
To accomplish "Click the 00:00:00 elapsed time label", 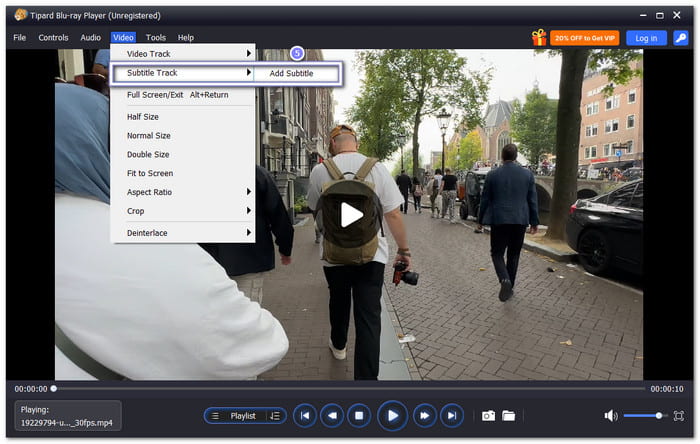I will click(31, 389).
